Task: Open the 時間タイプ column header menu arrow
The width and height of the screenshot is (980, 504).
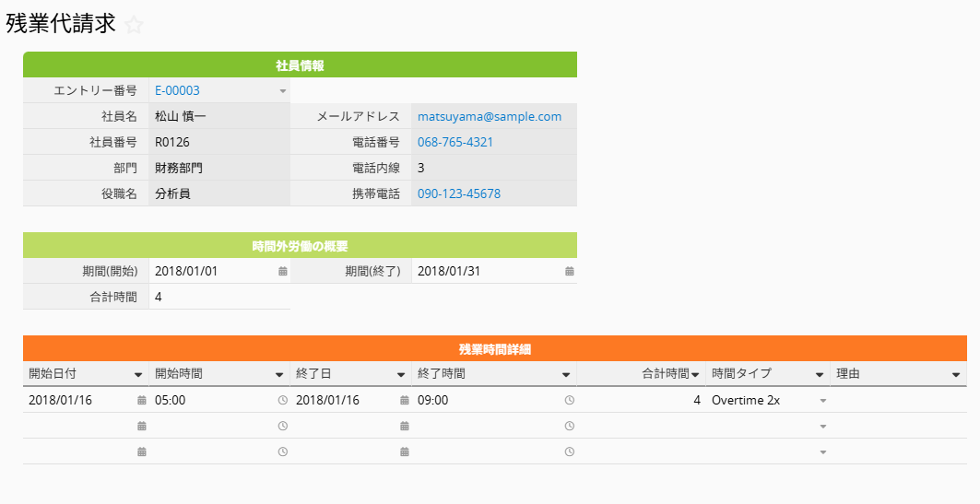Action: pyautogui.click(x=820, y=375)
